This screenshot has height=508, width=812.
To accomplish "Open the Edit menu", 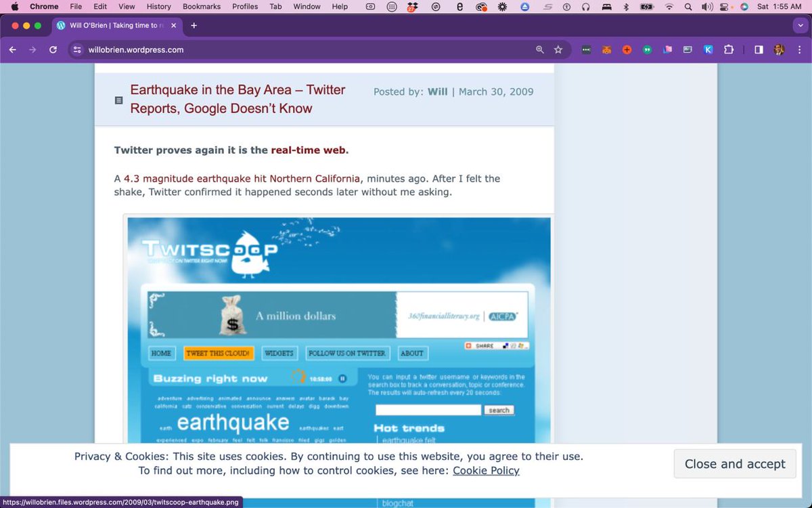I will (100, 7).
